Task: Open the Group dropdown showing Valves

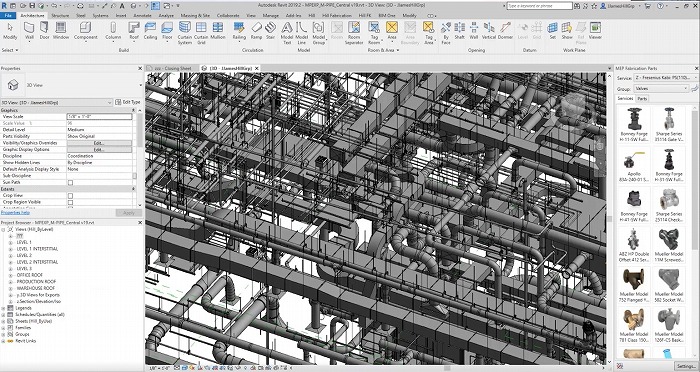Action: [662, 88]
